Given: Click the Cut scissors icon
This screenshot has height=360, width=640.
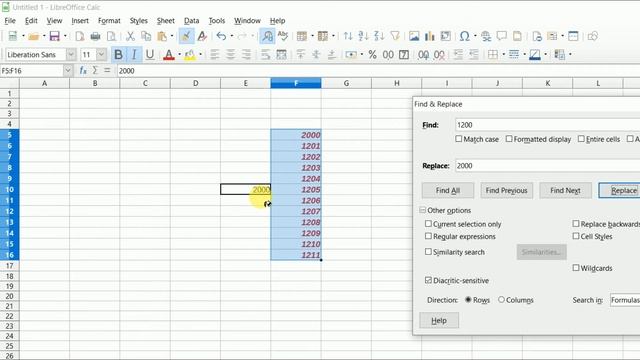Looking at the screenshot, I should (x=130, y=36).
